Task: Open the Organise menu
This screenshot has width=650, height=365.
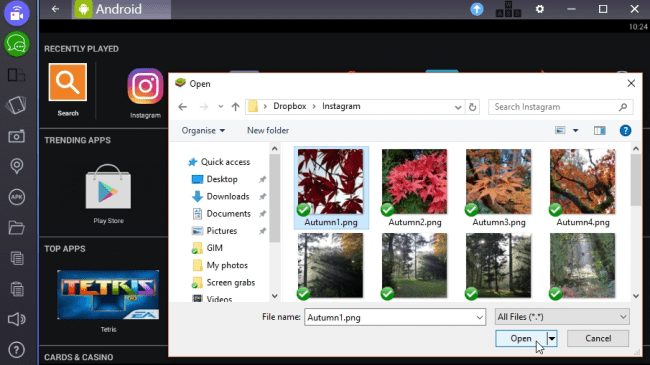Action: (x=203, y=131)
